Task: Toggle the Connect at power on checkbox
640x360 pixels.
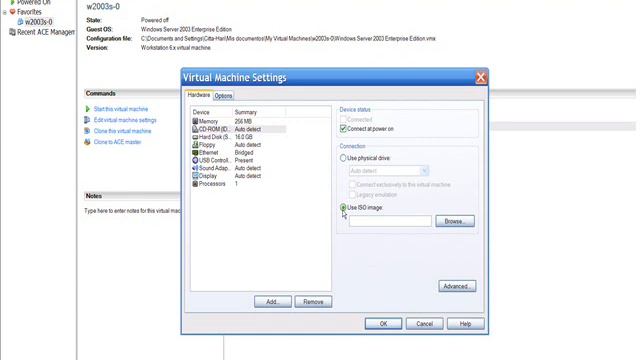Action: 343,129
